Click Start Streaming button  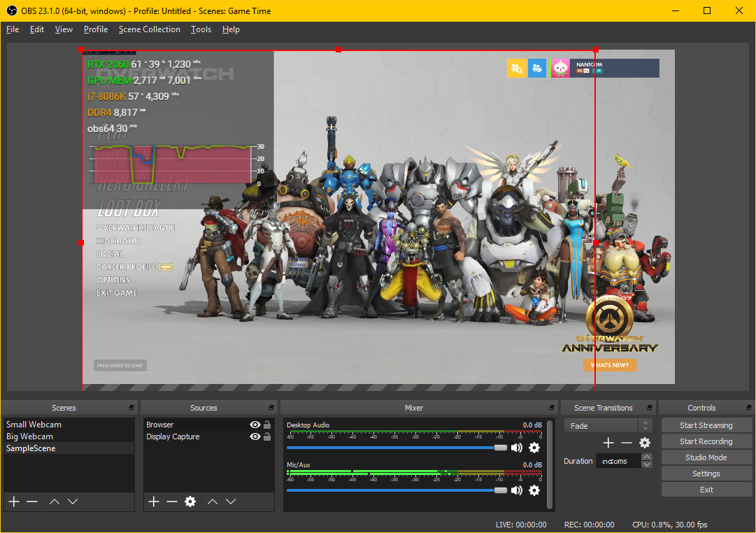point(706,425)
